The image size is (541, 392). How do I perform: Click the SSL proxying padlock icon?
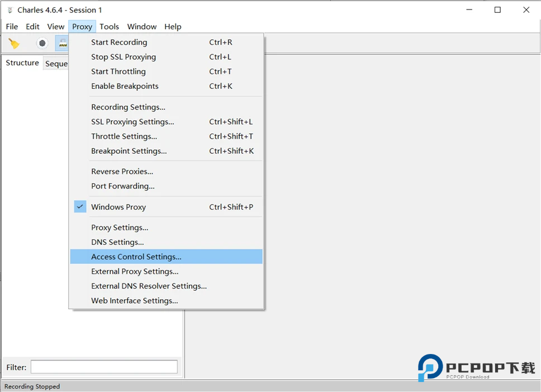point(62,43)
